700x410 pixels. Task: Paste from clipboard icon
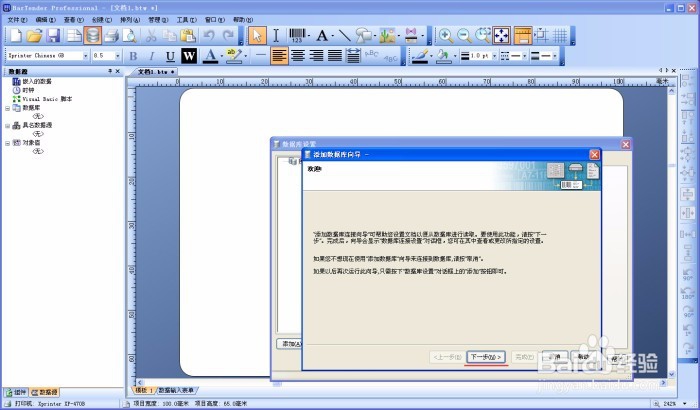[188, 35]
